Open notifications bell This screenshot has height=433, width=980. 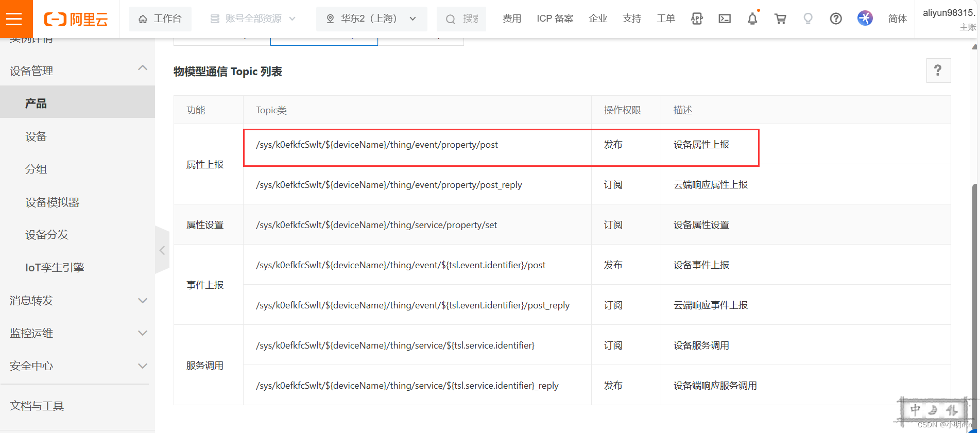pyautogui.click(x=752, y=19)
